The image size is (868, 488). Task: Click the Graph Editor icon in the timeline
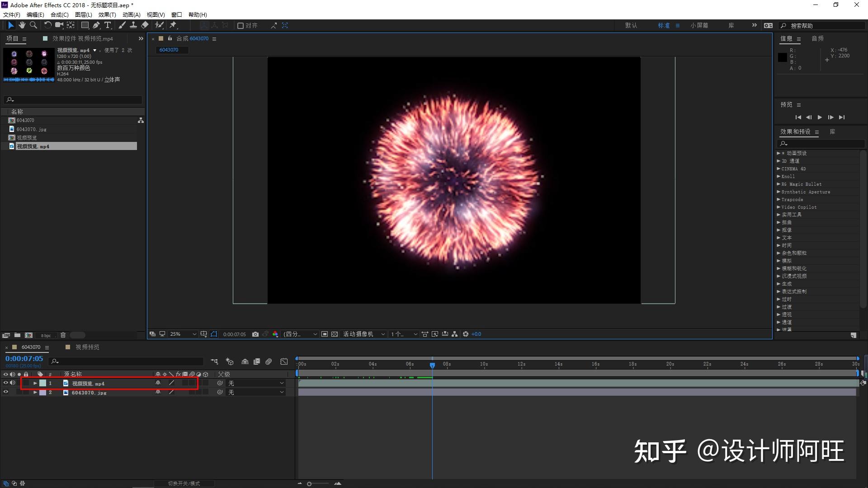(284, 361)
